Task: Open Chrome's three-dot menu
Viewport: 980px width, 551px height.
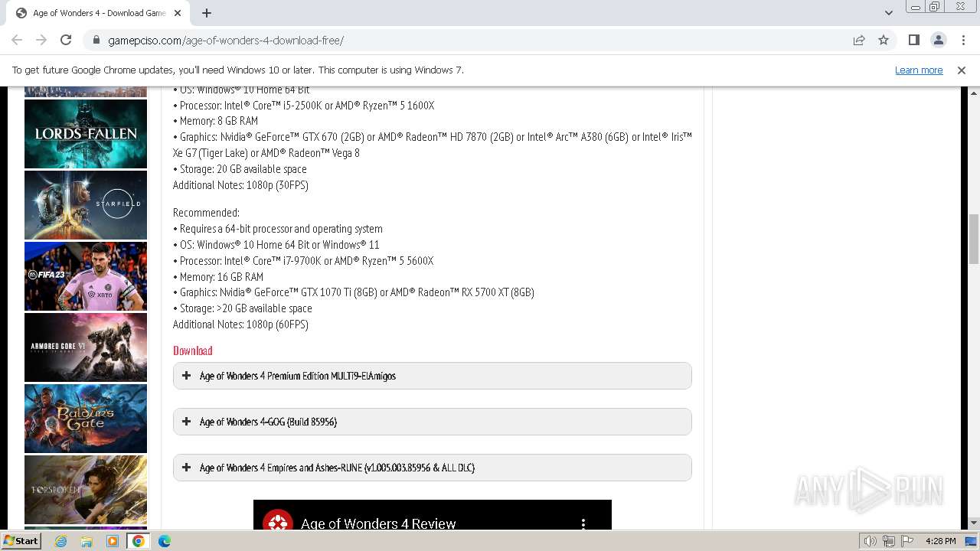Action: point(962,40)
